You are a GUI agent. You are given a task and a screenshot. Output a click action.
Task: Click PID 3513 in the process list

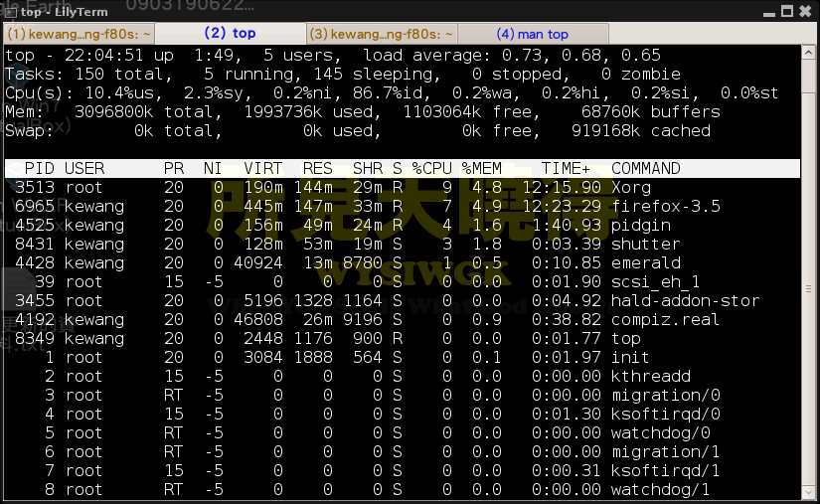point(35,187)
